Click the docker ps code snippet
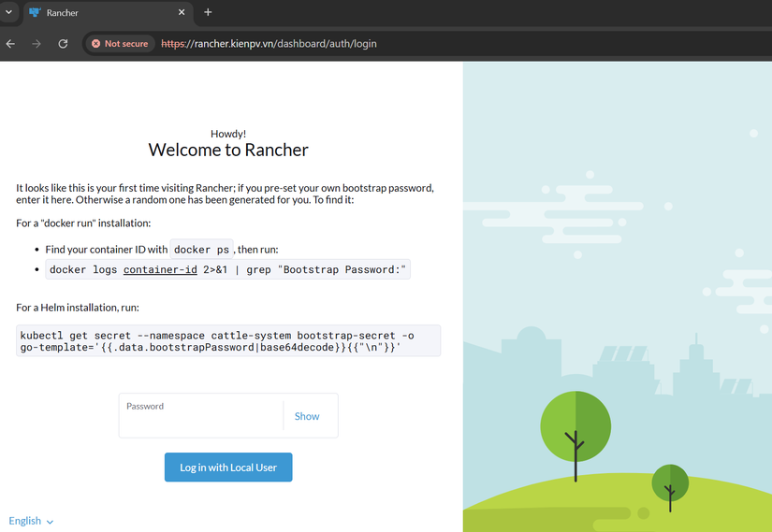This screenshot has width=772, height=532. click(202, 250)
